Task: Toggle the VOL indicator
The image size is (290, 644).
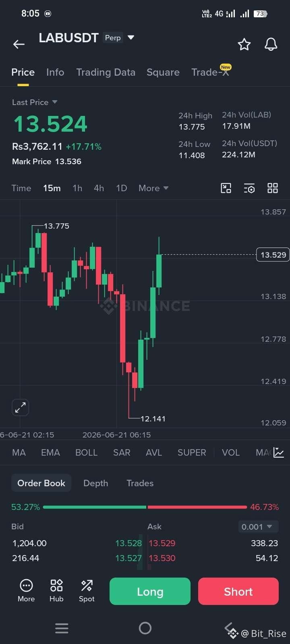Action: tap(231, 452)
